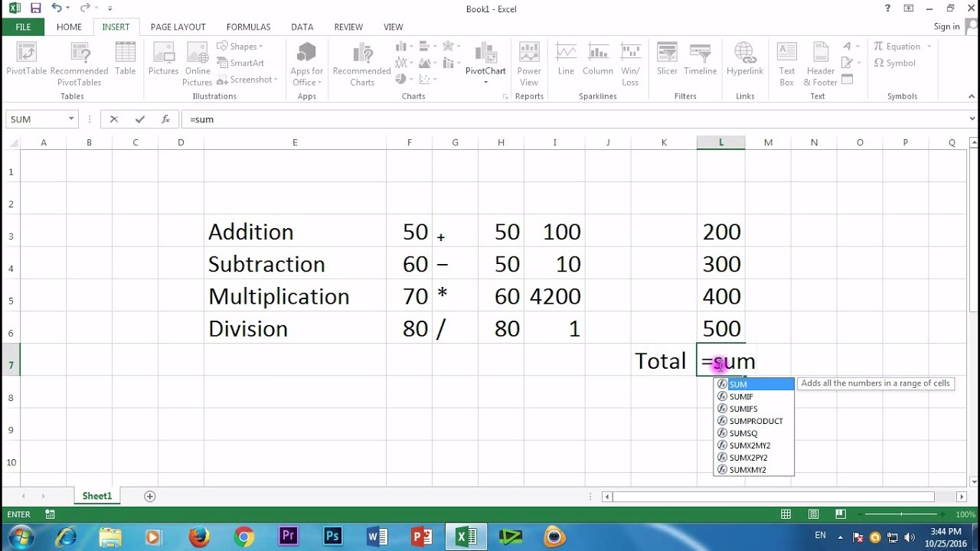Select Normal view in the status bar
This screenshot has height=551, width=980.
pos(786,514)
